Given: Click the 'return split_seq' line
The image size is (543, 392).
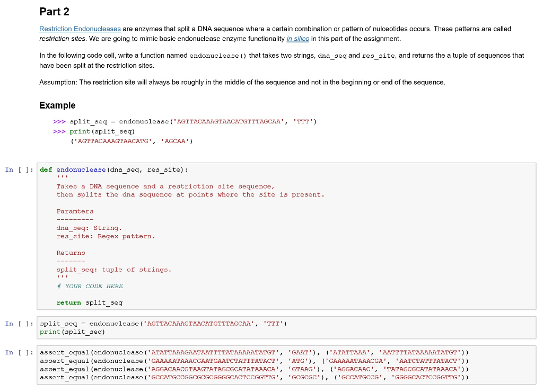Looking at the screenshot, I should point(89,302).
